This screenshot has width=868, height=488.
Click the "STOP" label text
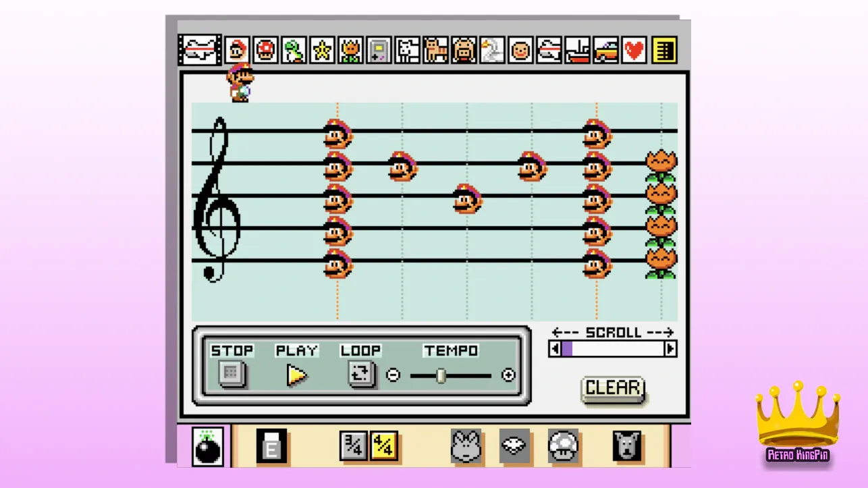[232, 350]
